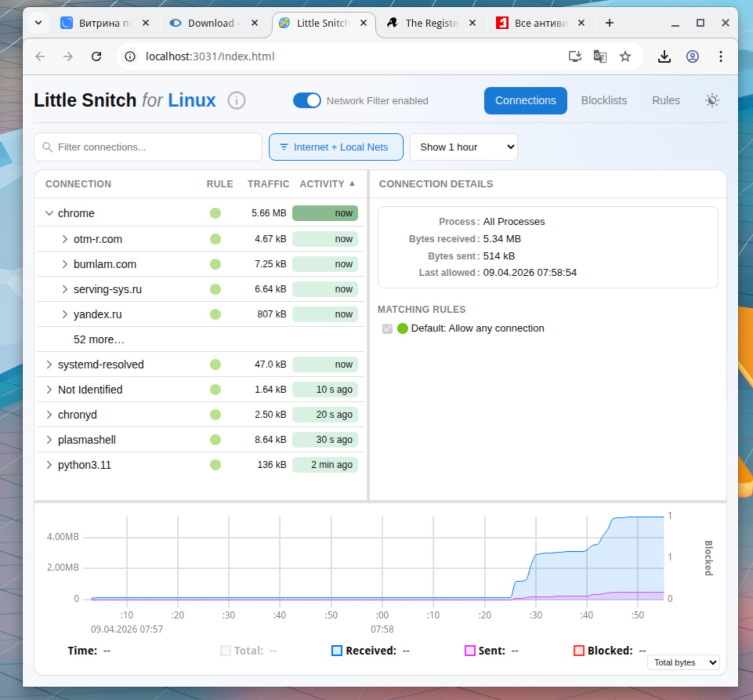Disable the Network Filter toggle switch

click(307, 100)
